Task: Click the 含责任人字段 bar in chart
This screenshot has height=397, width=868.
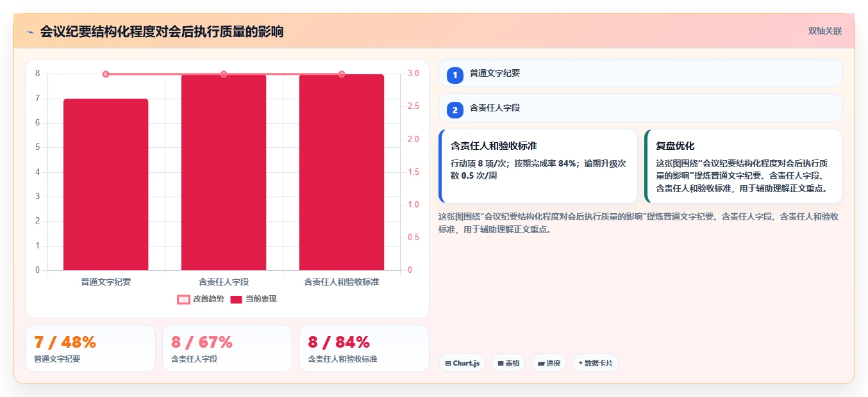Action: pyautogui.click(x=224, y=172)
